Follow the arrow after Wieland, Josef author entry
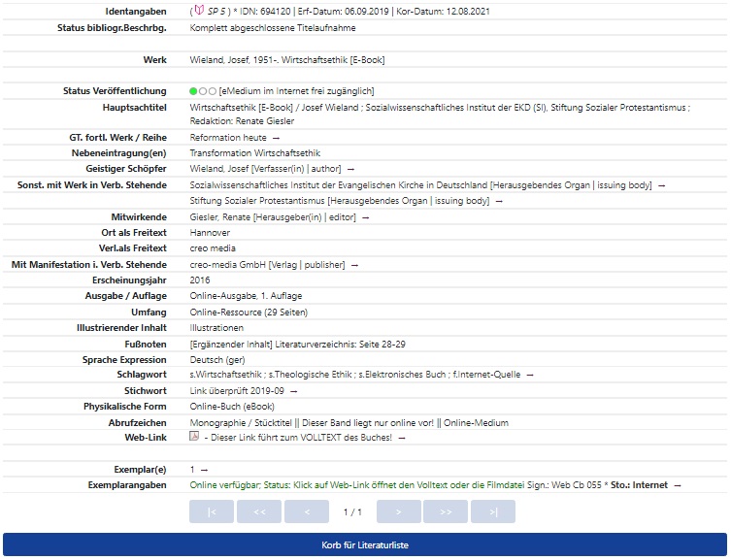 click(x=351, y=170)
